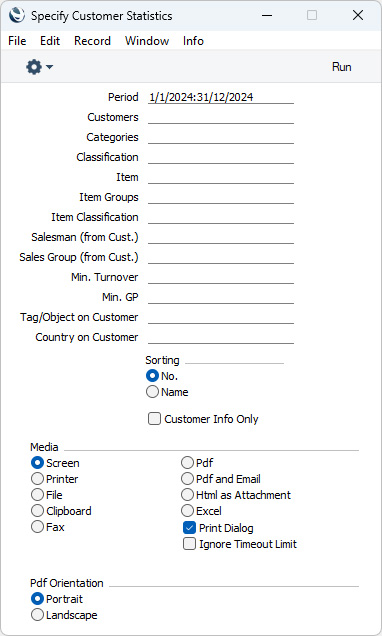The width and height of the screenshot is (382, 636).
Task: Run the Customer Statistics report
Action: [x=341, y=67]
